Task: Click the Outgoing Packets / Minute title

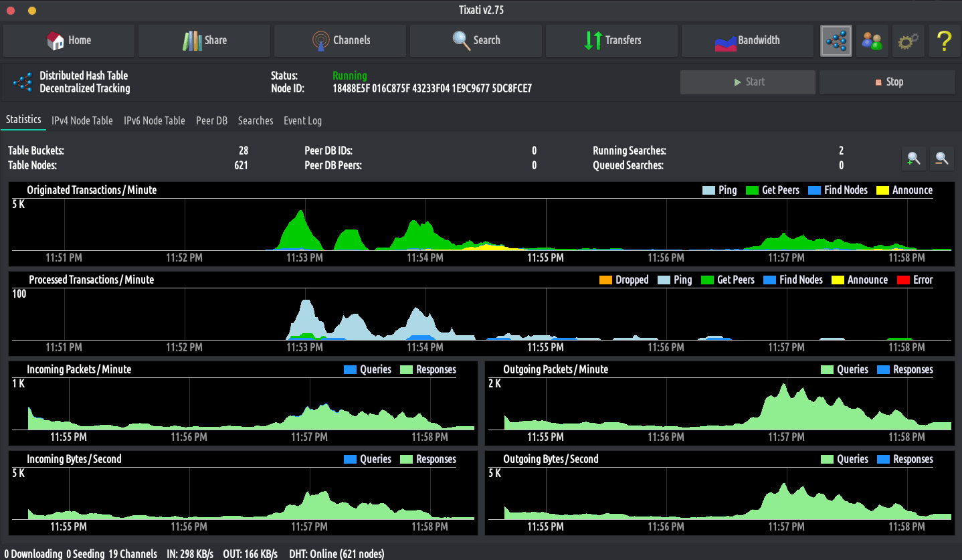Action: tap(556, 369)
